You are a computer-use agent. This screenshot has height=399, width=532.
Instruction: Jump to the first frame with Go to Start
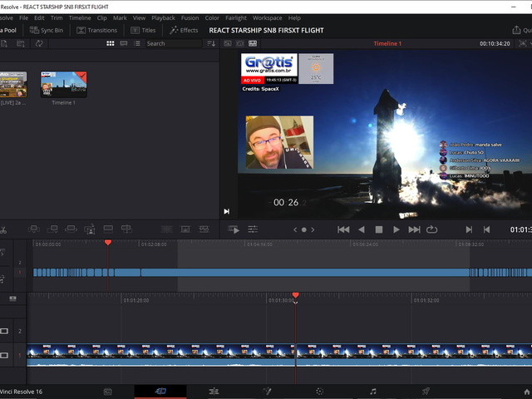343,229
